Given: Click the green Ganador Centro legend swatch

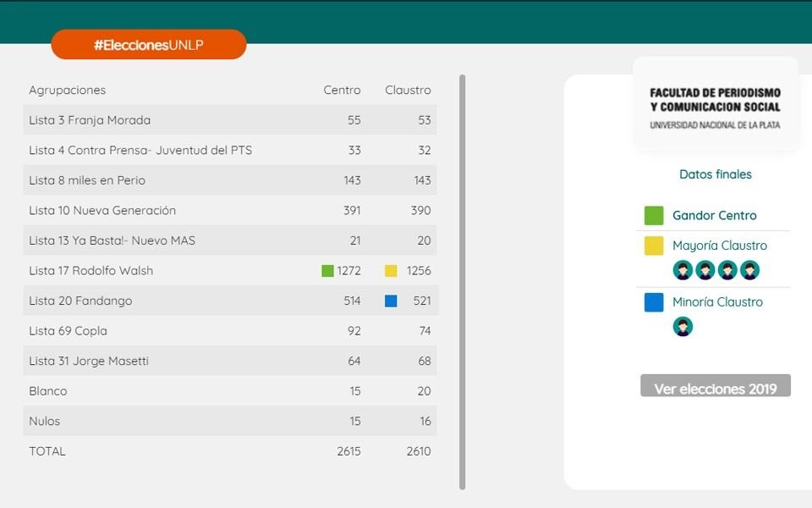Looking at the screenshot, I should pyautogui.click(x=654, y=216).
